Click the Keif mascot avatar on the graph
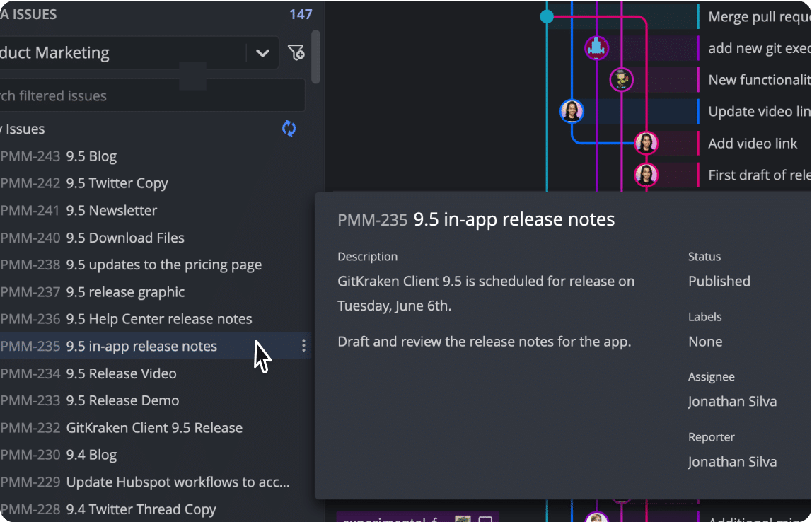This screenshot has height=522, width=812. 621,79
